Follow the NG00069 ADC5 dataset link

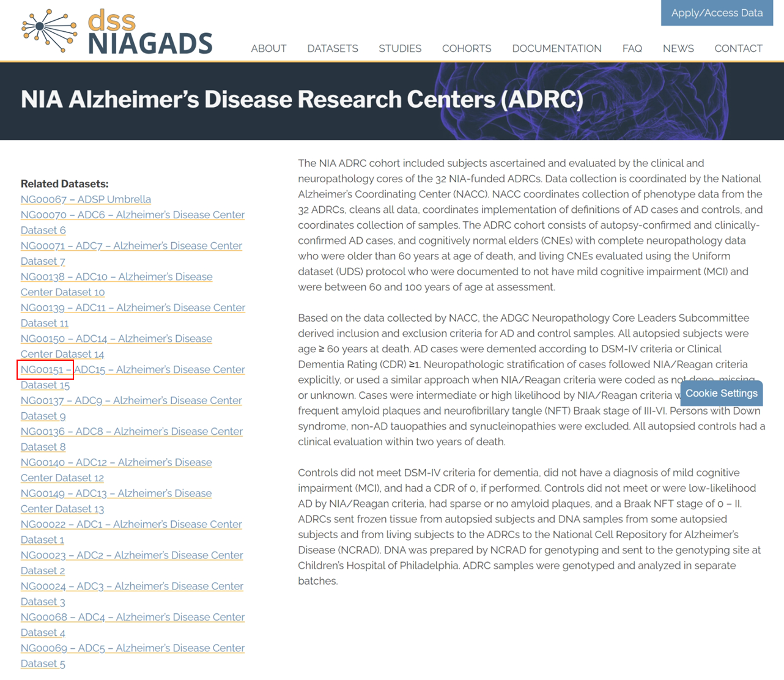tap(132, 648)
